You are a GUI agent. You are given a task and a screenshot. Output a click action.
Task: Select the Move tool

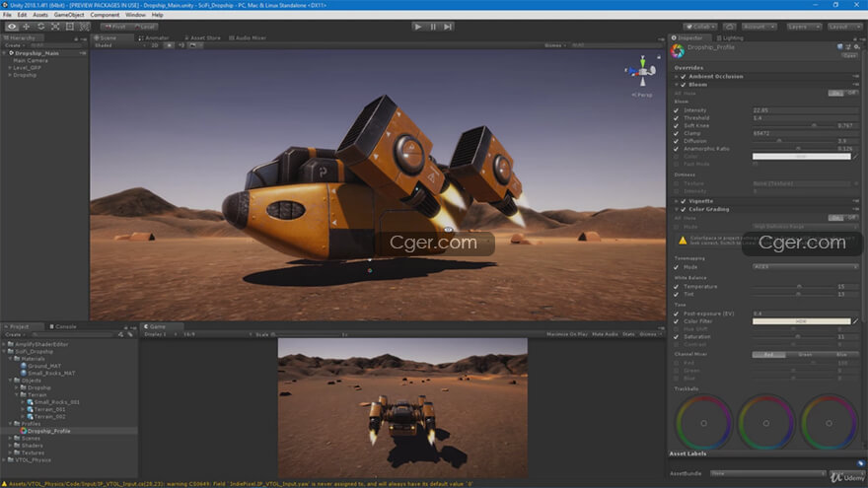pos(26,27)
